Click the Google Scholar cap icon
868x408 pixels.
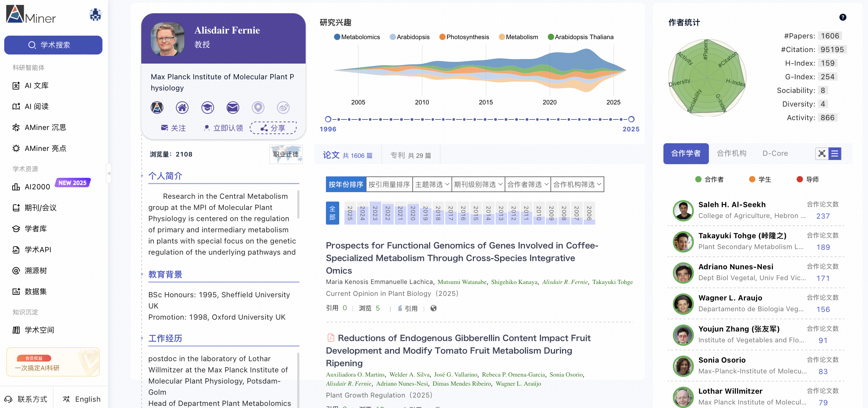coord(207,108)
